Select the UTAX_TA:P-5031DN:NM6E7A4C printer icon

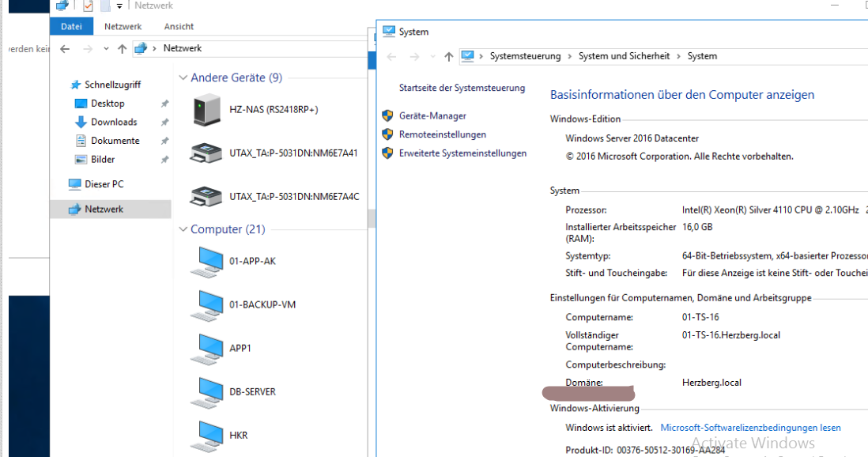coord(206,196)
